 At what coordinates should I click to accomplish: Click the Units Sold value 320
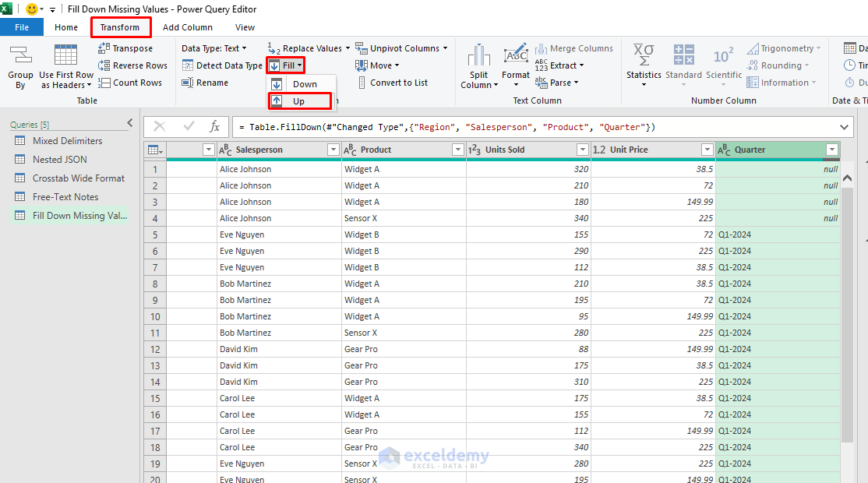528,169
